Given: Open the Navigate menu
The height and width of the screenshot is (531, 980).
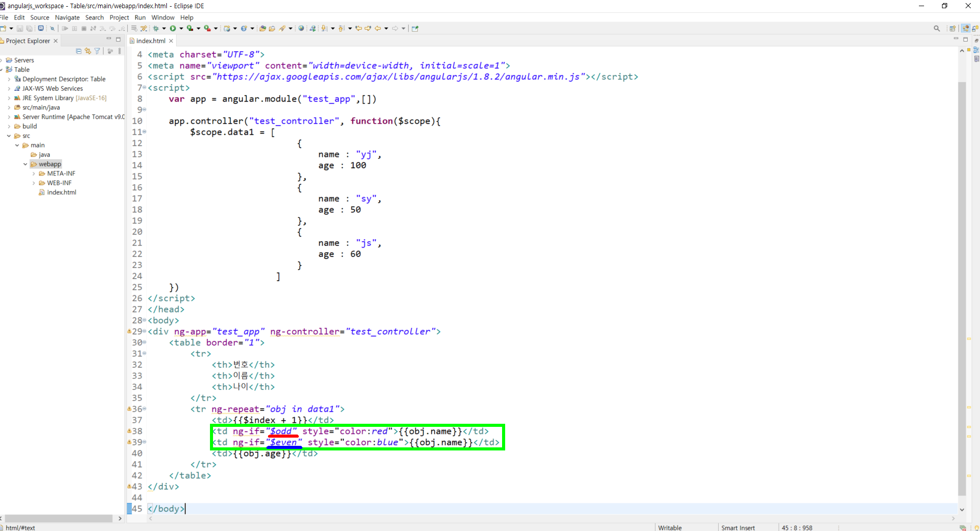Looking at the screenshot, I should 67,17.
